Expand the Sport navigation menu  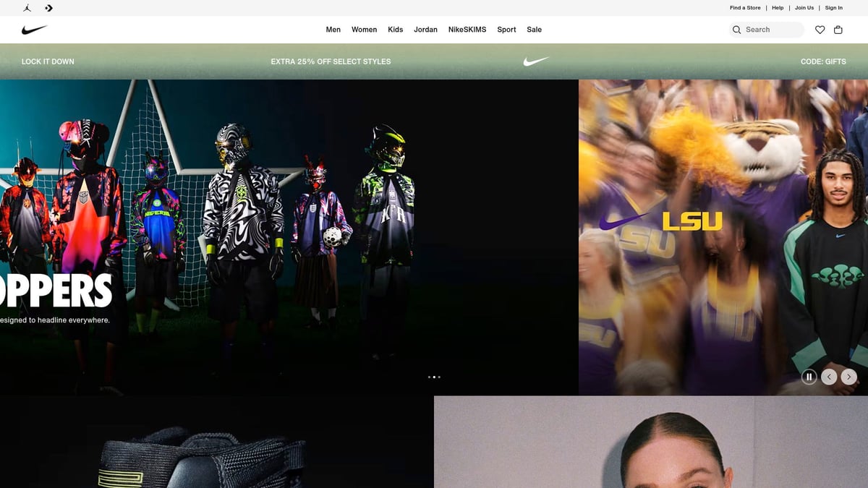(506, 30)
